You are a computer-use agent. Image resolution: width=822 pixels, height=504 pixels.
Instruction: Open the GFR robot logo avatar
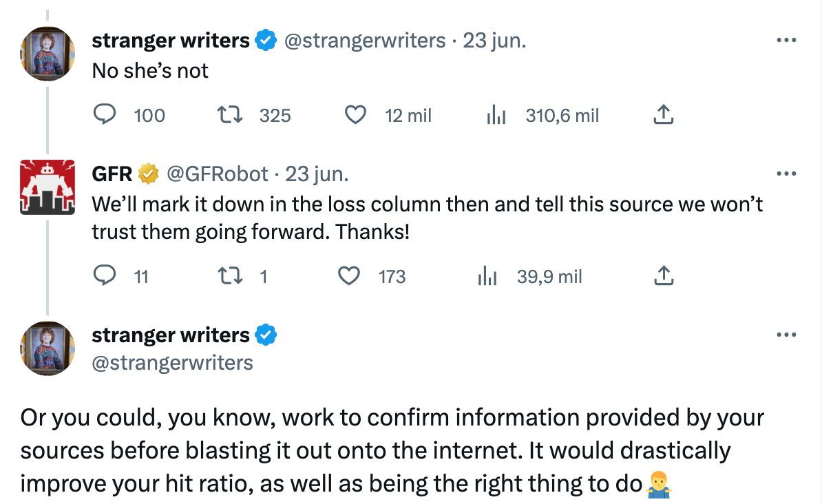point(48,187)
